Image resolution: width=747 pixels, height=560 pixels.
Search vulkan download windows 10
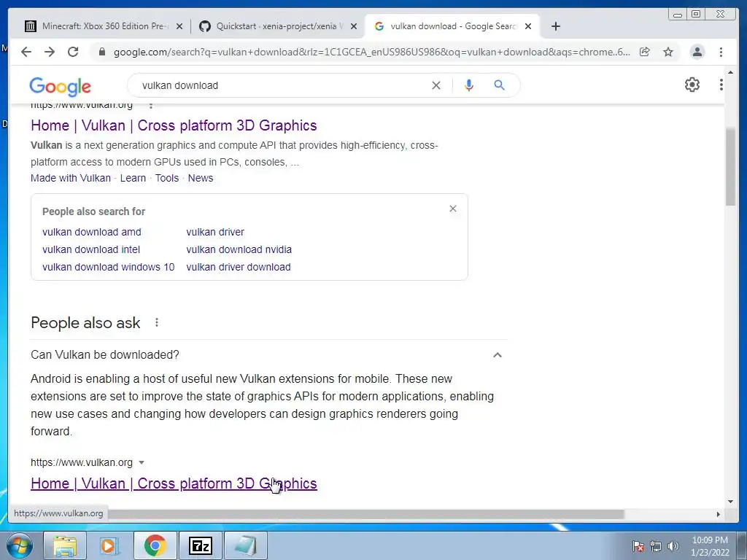108,267
